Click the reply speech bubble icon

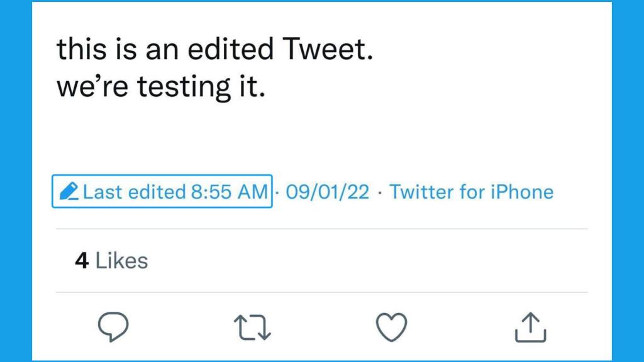tap(113, 327)
